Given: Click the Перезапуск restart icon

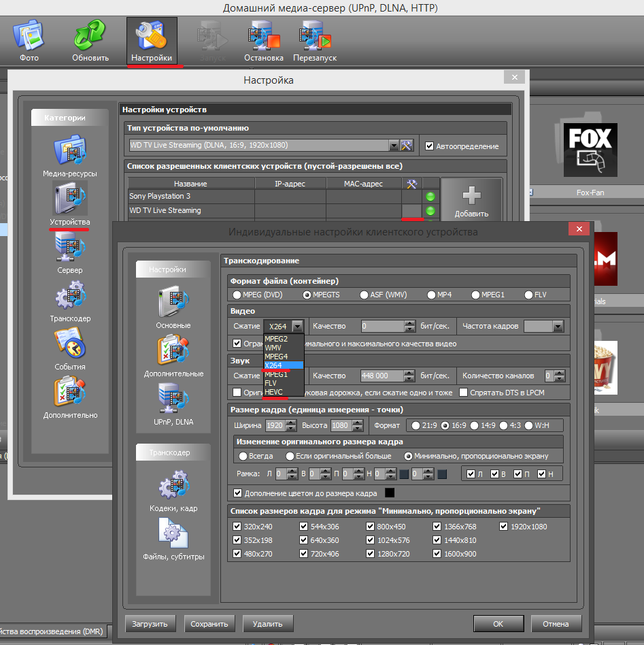Looking at the screenshot, I should (x=315, y=40).
